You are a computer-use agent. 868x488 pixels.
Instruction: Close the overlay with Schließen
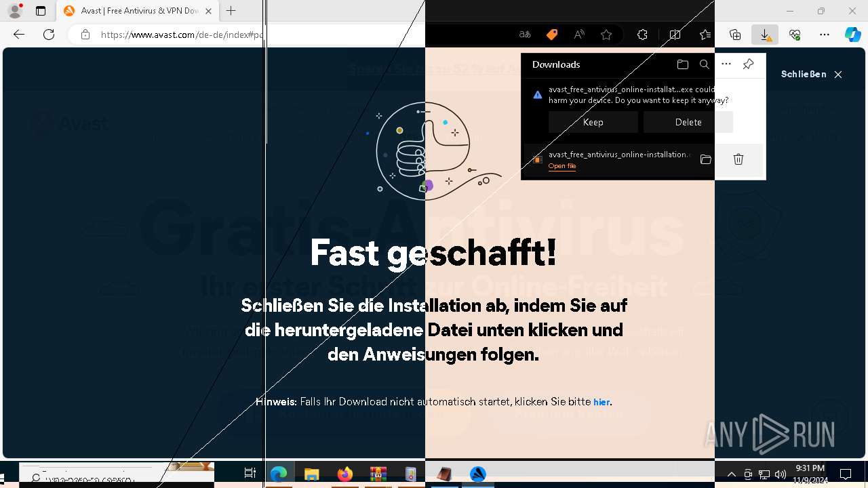click(812, 75)
